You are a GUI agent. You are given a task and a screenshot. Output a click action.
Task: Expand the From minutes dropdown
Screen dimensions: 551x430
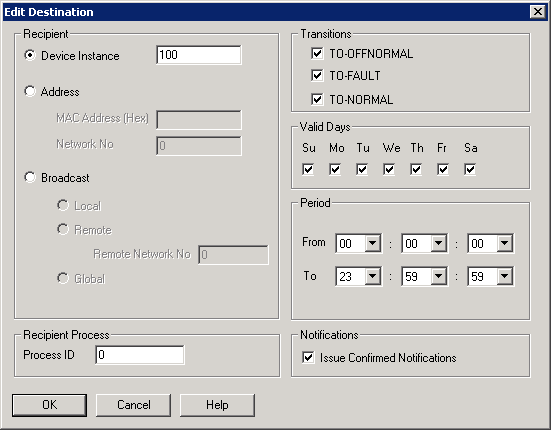(439, 243)
